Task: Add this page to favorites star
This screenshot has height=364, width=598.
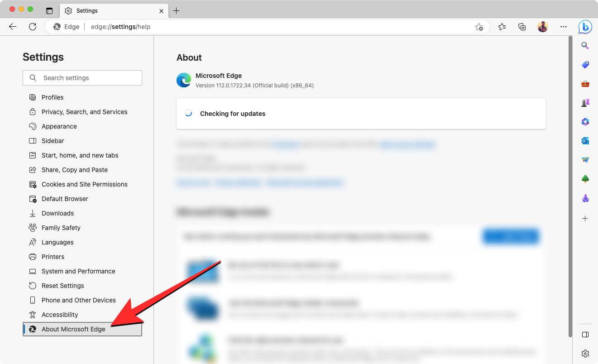Action: click(479, 27)
